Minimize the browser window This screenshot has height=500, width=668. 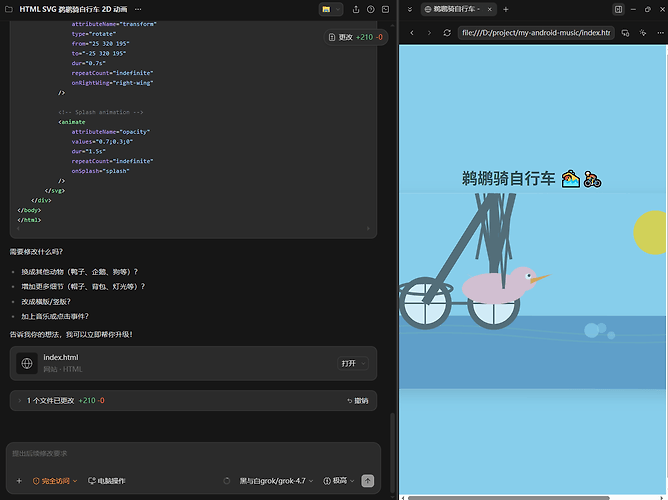tap(633, 9)
